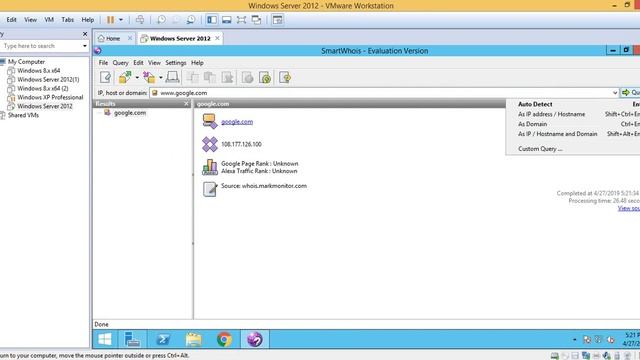Switch VMware to Unity mode icon

pos(256,20)
